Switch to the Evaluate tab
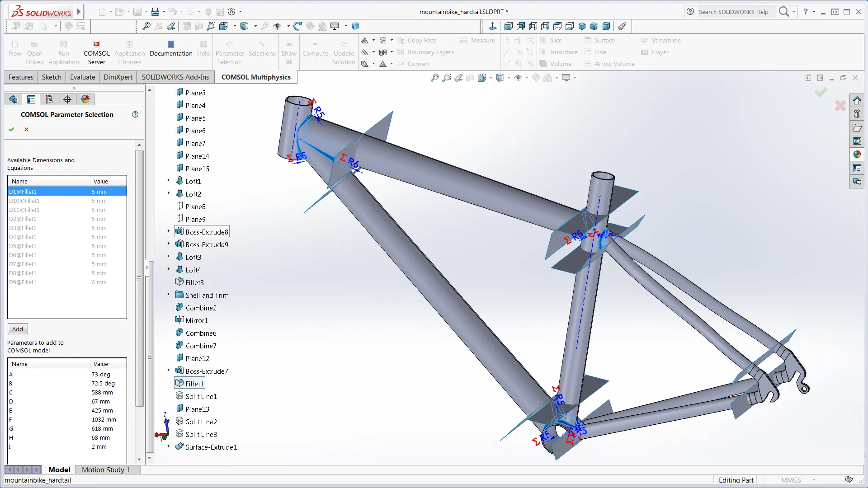 click(83, 77)
